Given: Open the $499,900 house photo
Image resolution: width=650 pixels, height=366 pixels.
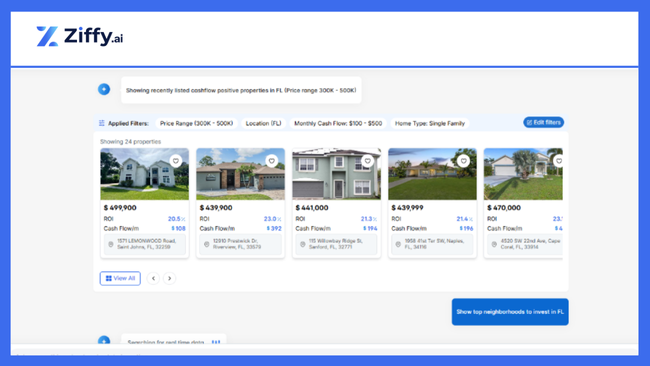Looking at the screenshot, I should pos(145,174).
